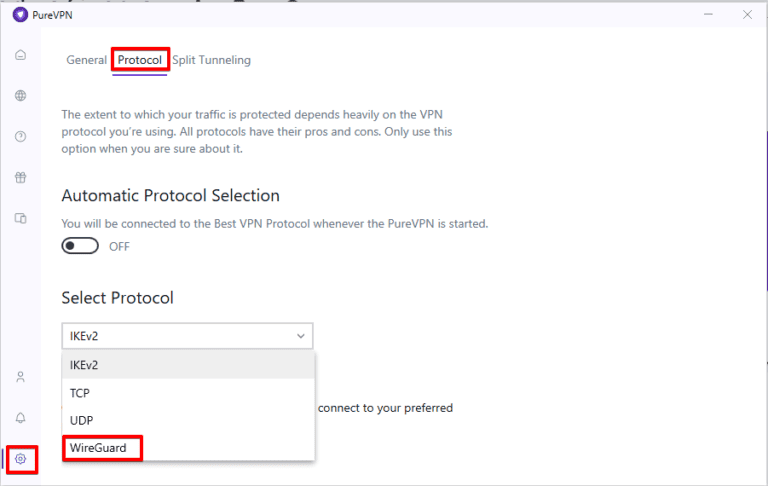This screenshot has height=486, width=768.
Task: Close the PureVPN window
Action: (x=747, y=14)
